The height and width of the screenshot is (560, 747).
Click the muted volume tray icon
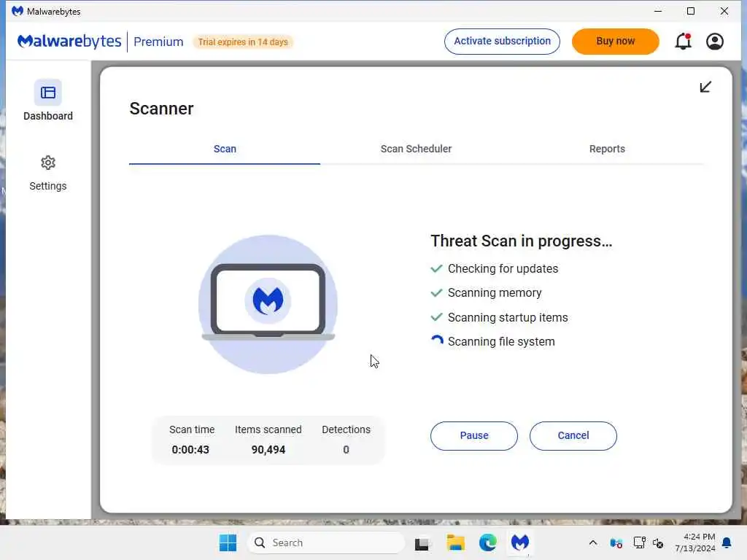tap(658, 542)
